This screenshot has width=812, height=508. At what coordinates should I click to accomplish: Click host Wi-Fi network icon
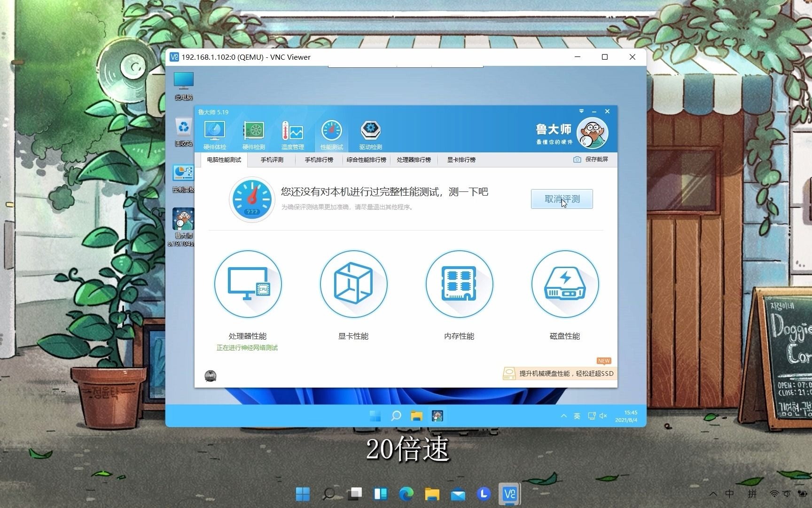pyautogui.click(x=774, y=494)
